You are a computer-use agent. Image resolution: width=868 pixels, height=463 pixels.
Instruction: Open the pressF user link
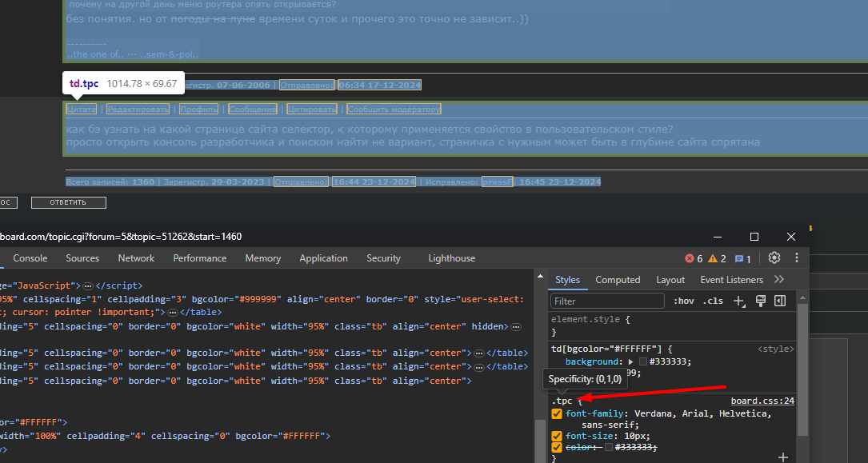[x=498, y=182]
